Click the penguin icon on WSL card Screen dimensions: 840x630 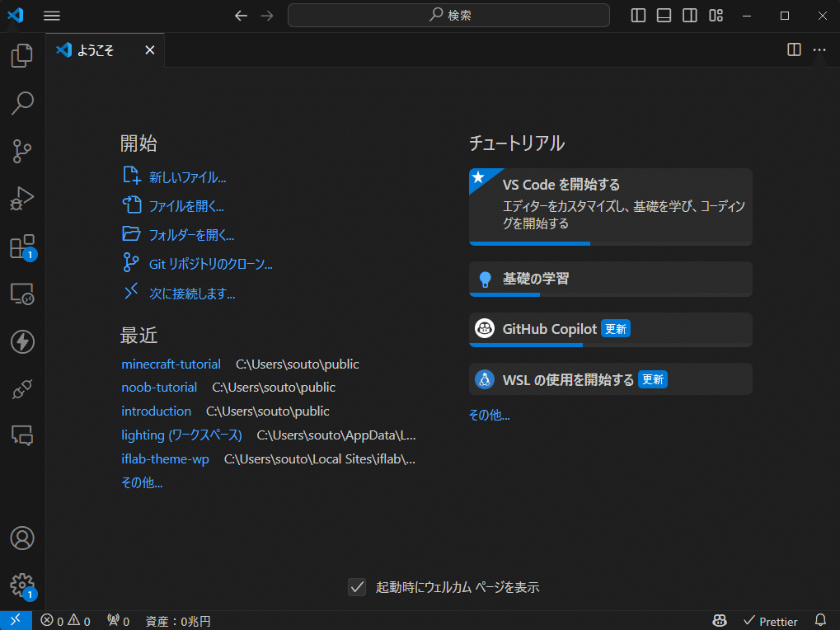485,379
